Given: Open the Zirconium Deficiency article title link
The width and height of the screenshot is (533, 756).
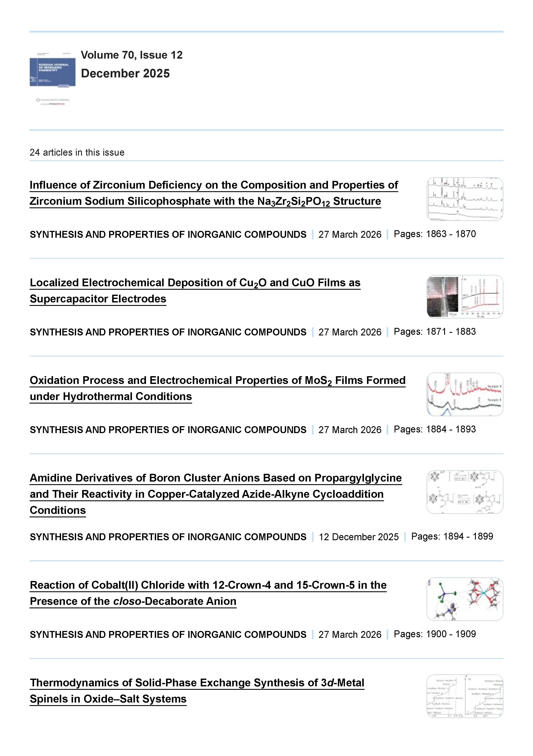Looking at the screenshot, I should [x=213, y=185].
